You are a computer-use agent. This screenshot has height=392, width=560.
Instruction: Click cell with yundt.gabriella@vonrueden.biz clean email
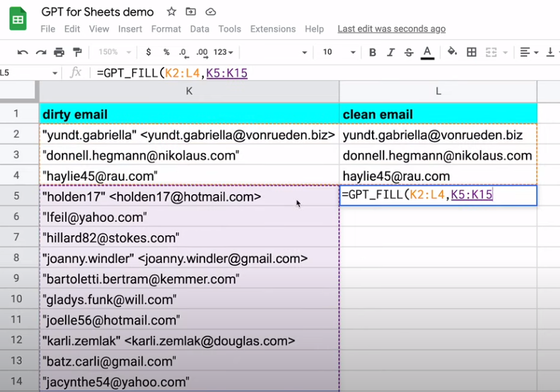click(x=438, y=135)
